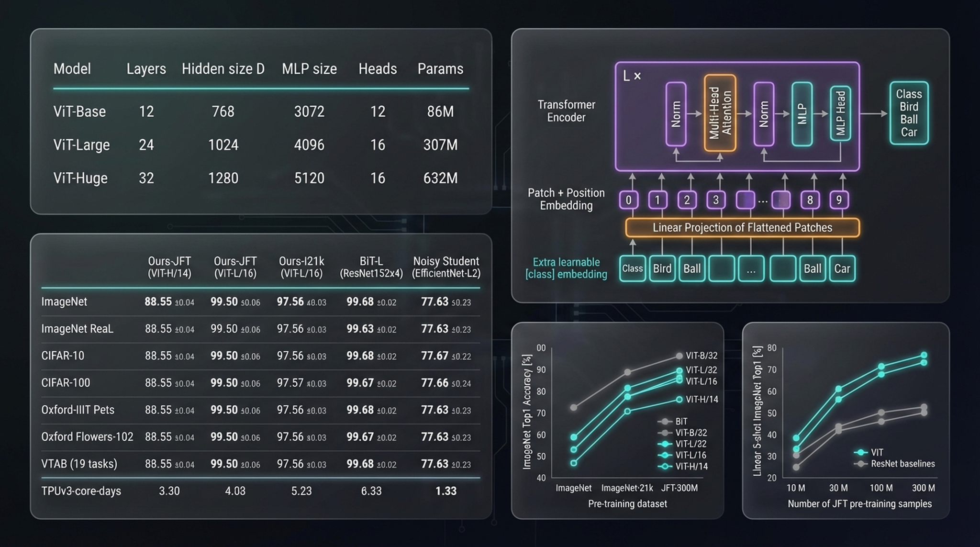Select the 'L ×' label in the encoder

(x=632, y=76)
